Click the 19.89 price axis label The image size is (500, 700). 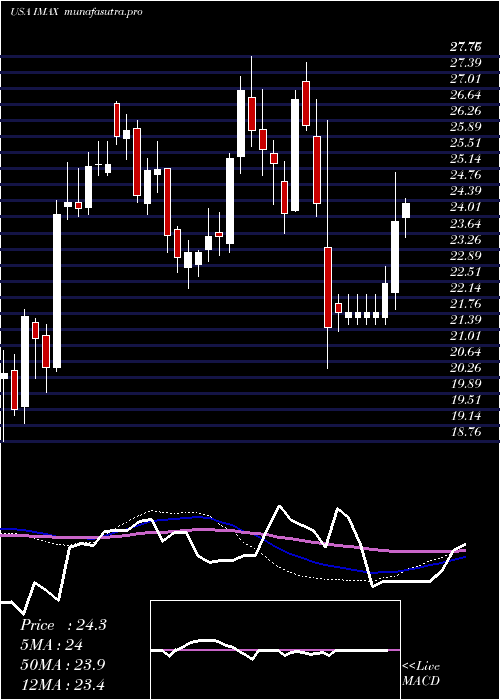pos(466,384)
